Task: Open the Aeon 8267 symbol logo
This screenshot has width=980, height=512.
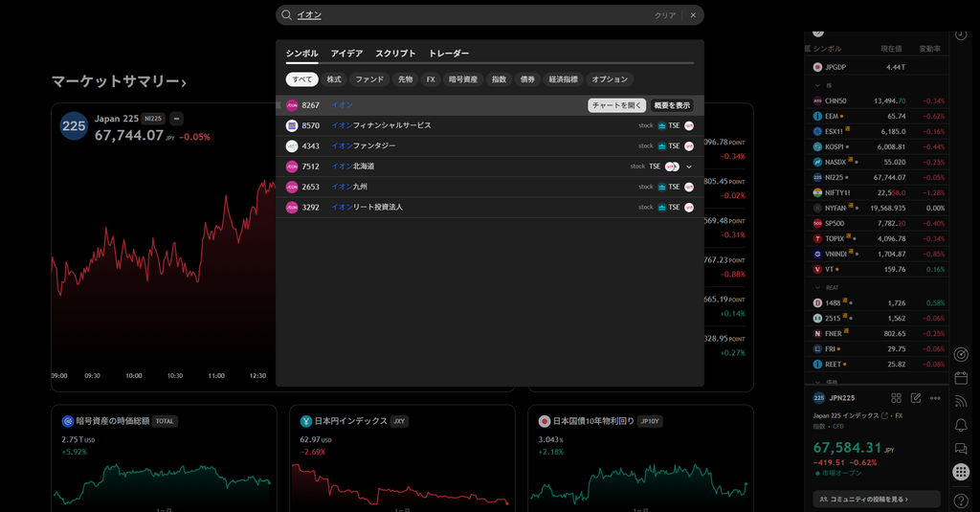Action: point(292,105)
